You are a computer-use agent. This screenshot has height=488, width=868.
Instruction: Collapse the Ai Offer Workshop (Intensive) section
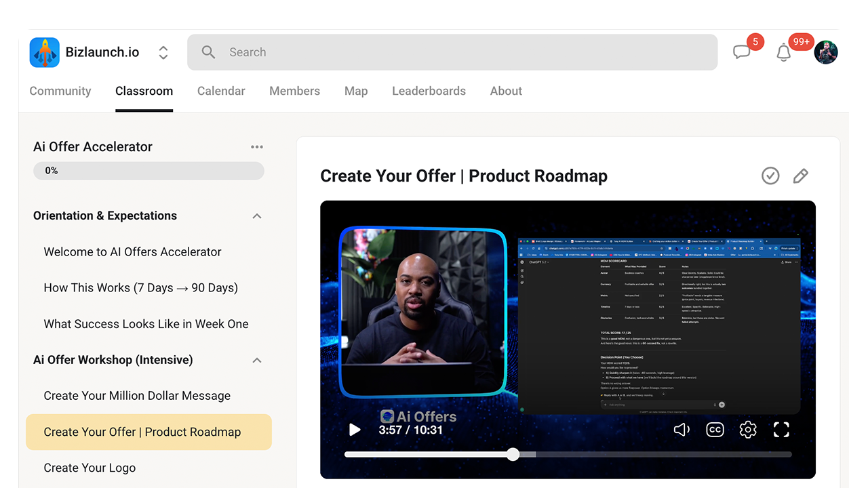[257, 361]
